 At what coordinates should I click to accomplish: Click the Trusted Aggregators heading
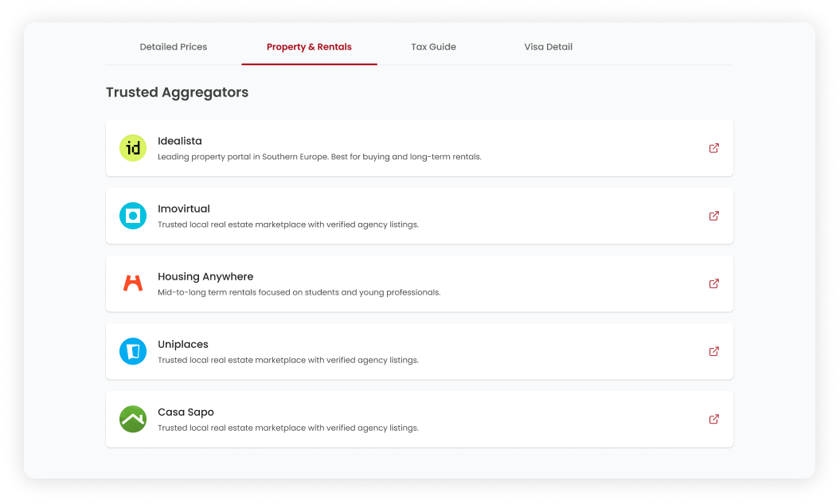177,92
